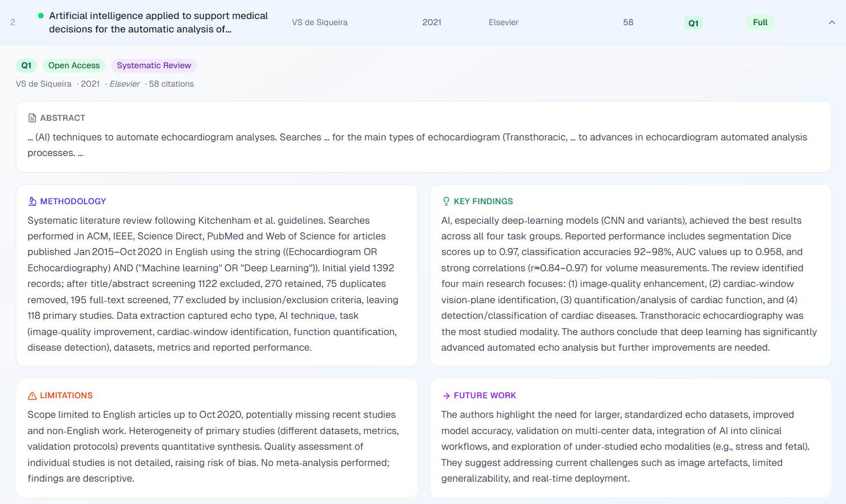Click the italic Elsevier journal name
846x504 pixels.
[125, 84]
